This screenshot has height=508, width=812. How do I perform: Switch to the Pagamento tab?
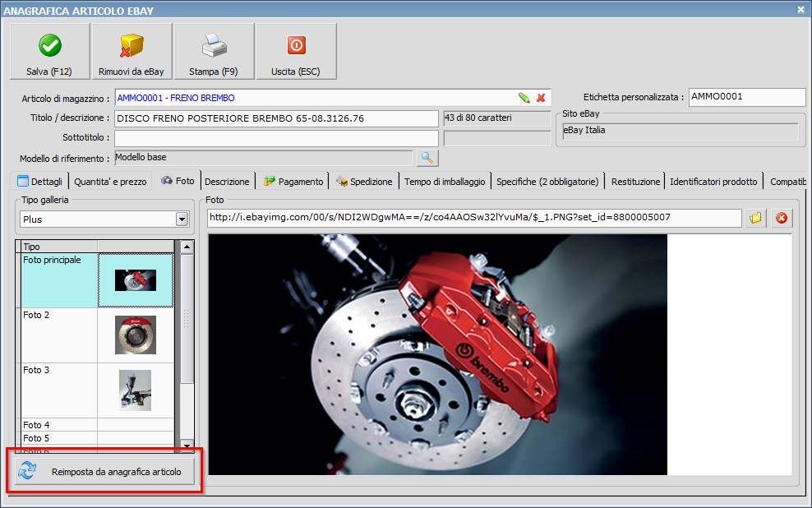pyautogui.click(x=293, y=181)
